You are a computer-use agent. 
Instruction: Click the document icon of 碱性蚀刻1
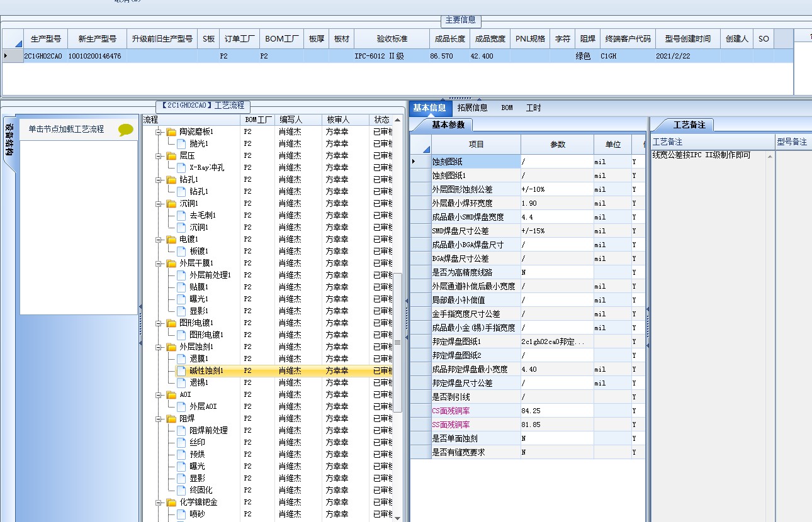[x=181, y=371]
